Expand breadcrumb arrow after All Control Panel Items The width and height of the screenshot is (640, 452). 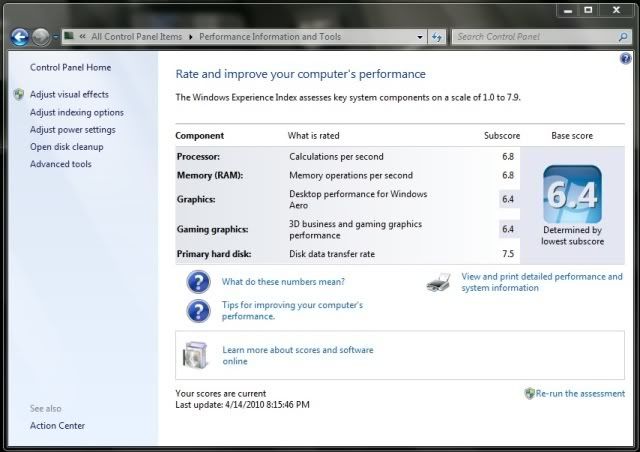191,37
